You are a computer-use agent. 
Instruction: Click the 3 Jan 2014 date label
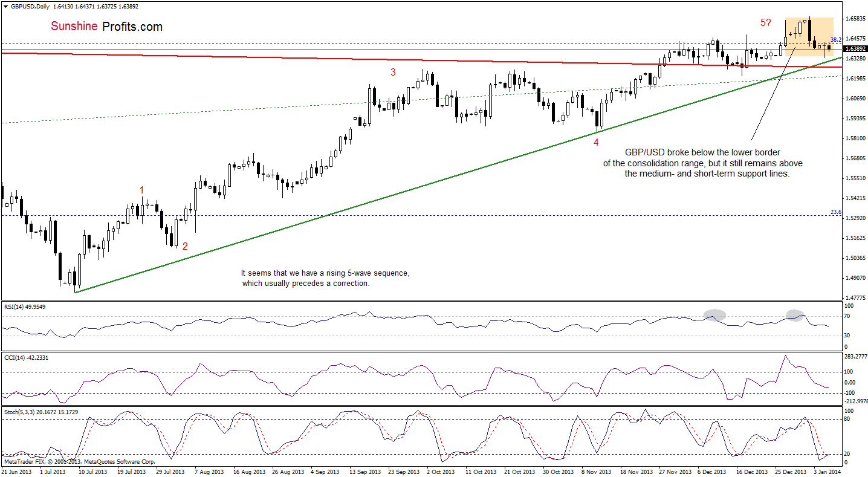tap(828, 472)
